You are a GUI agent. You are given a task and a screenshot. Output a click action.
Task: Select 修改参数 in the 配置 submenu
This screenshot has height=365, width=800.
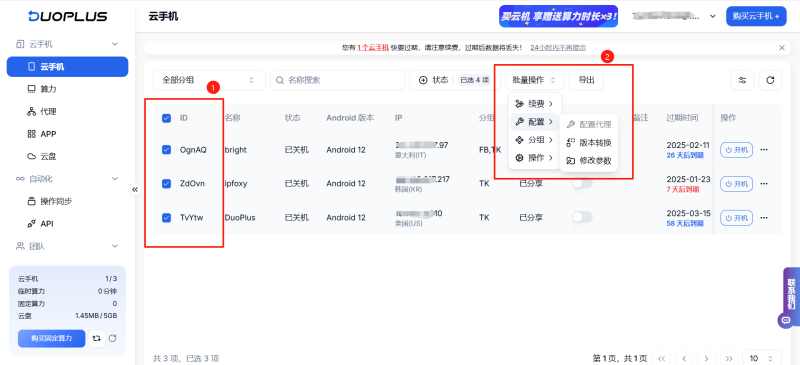pos(589,160)
